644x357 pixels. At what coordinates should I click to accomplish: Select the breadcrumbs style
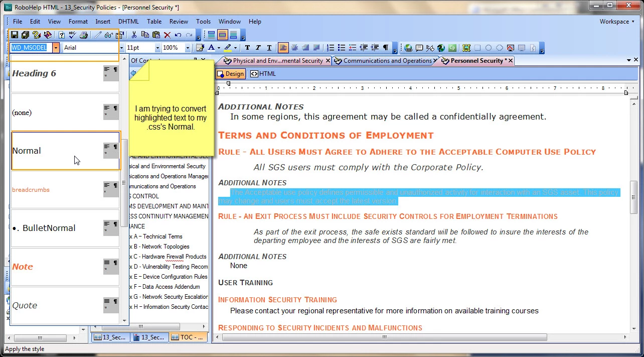pos(66,190)
